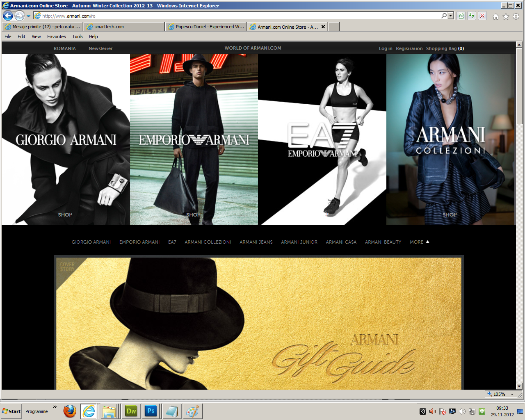Open the zoom level dropdown at 105%
525x420 pixels.
coord(512,394)
